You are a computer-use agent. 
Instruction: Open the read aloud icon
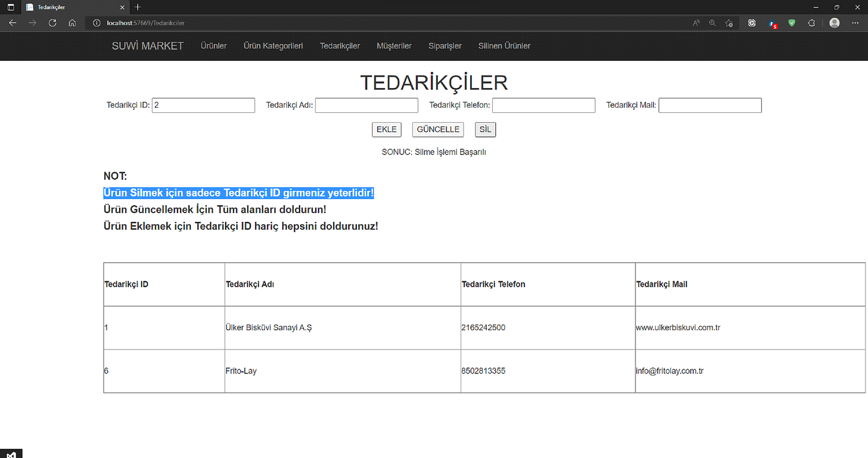coord(696,23)
